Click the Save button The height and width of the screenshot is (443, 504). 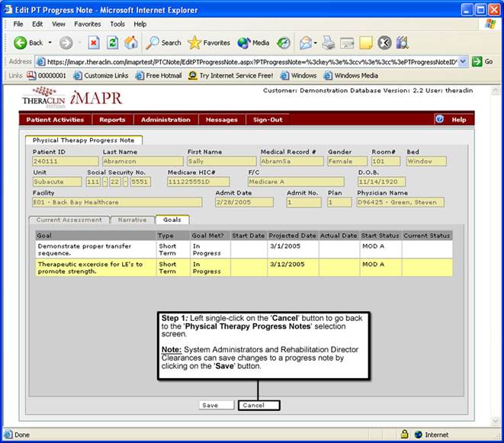point(216,406)
